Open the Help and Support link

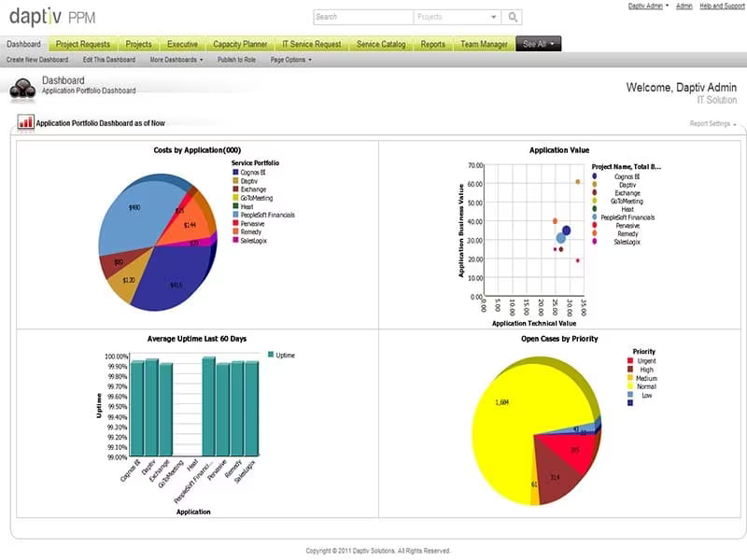[722, 6]
